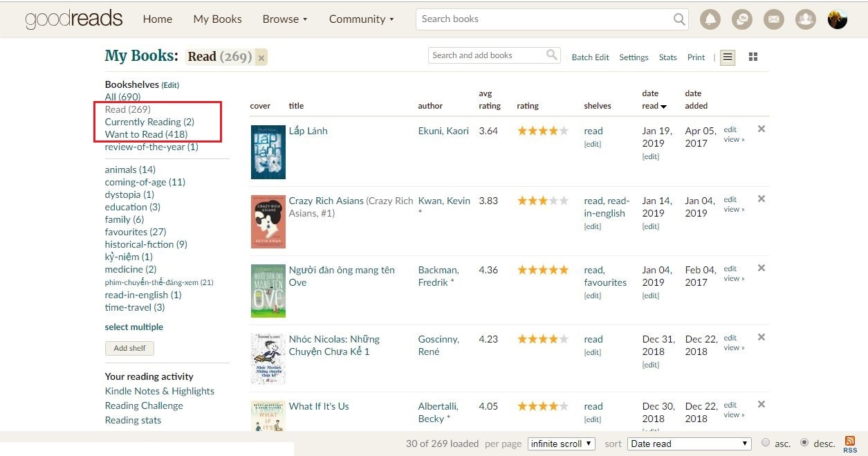This screenshot has height=456, width=868.
Task: Open Want to Read (418) shelf
Action: coord(146,134)
